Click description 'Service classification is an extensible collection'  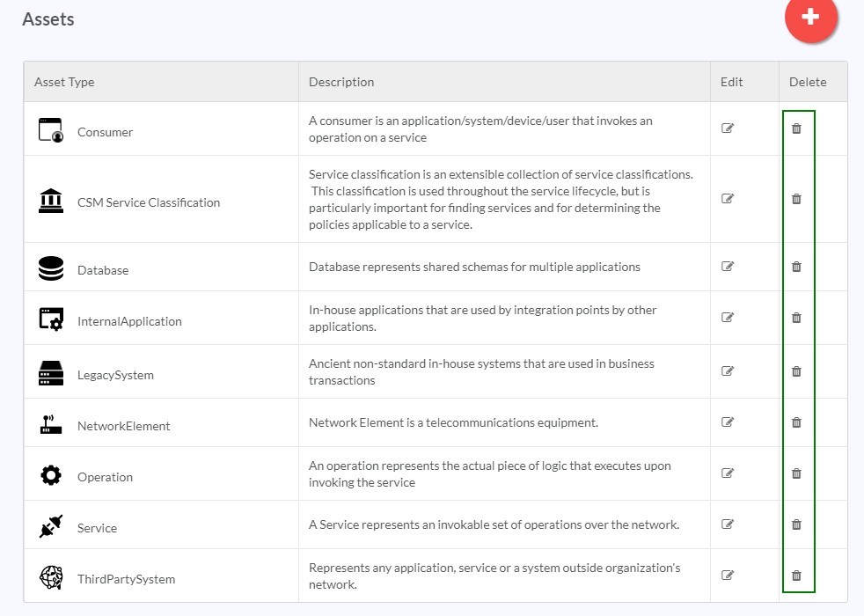[501, 200]
